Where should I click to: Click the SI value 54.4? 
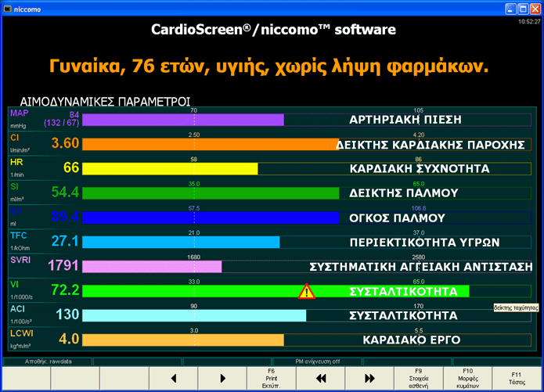tap(65, 192)
